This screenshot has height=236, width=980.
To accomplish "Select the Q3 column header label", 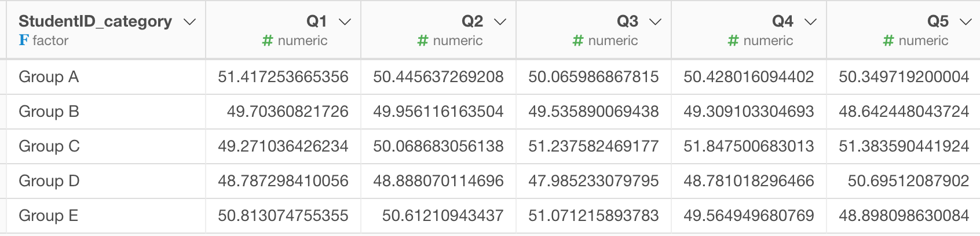I will (x=627, y=21).
